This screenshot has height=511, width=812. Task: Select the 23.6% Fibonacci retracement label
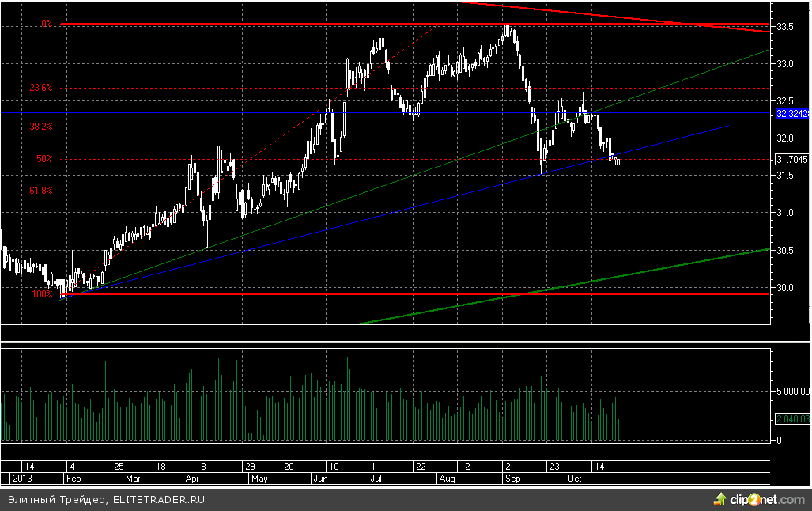pos(41,89)
